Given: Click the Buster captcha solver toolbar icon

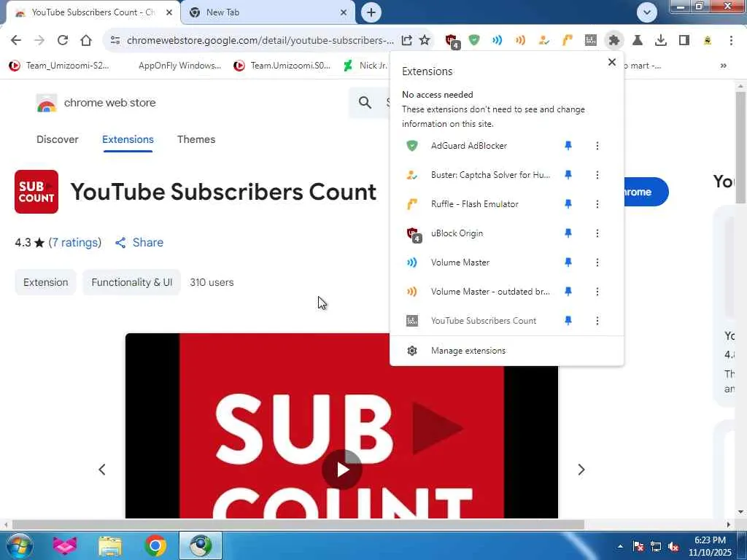Looking at the screenshot, I should click(543, 40).
